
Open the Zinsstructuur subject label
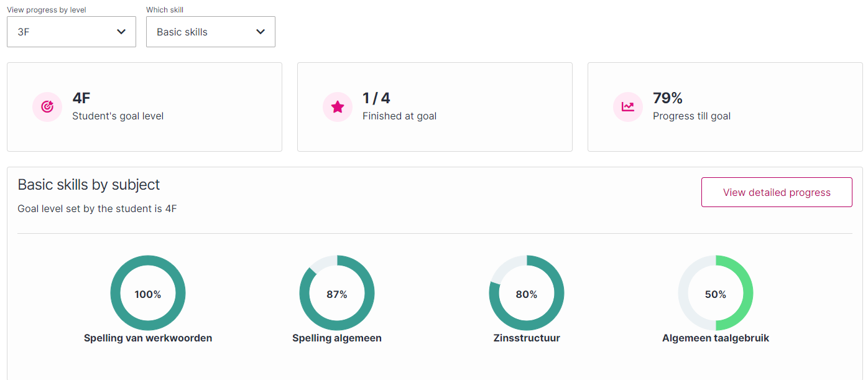(x=526, y=338)
